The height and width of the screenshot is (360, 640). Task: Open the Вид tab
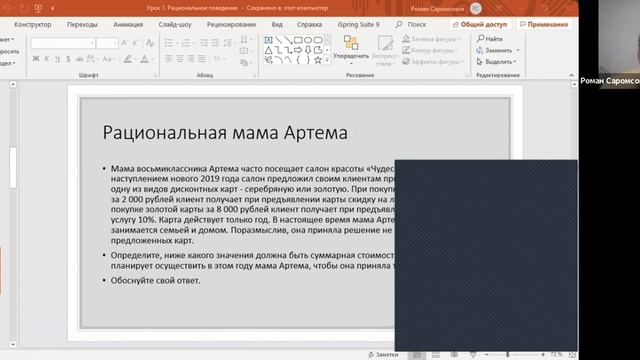pyautogui.click(x=277, y=24)
